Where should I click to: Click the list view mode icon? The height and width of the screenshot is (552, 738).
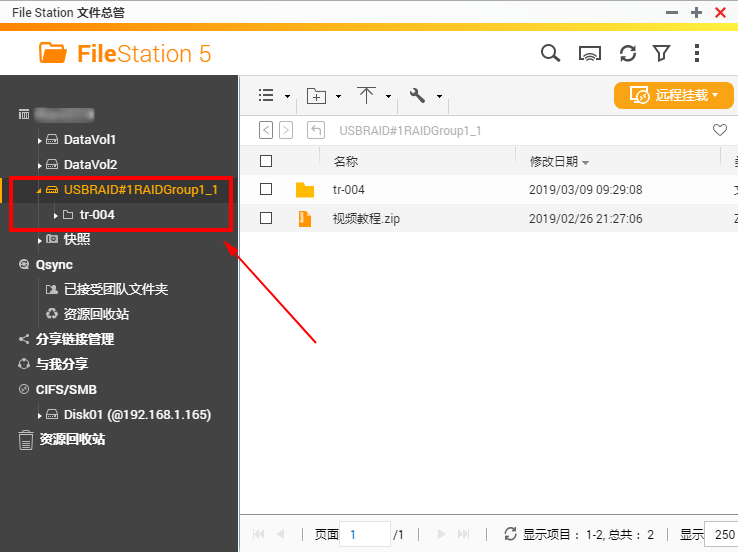[x=266, y=96]
